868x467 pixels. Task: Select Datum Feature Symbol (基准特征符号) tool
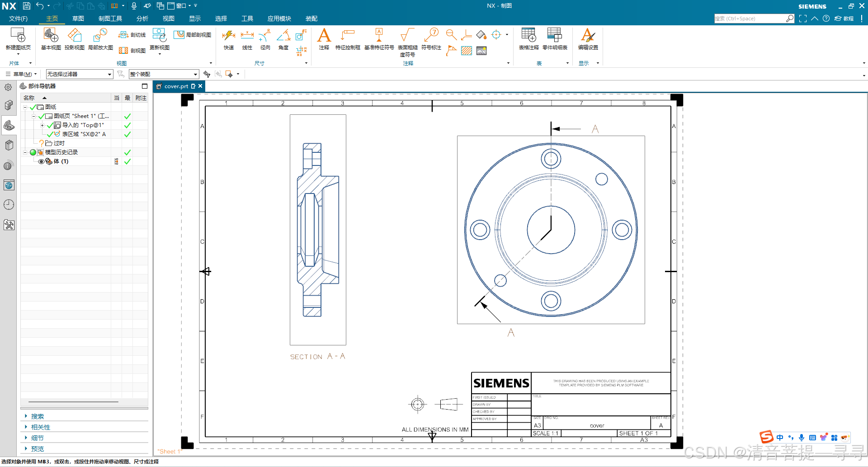(379, 39)
